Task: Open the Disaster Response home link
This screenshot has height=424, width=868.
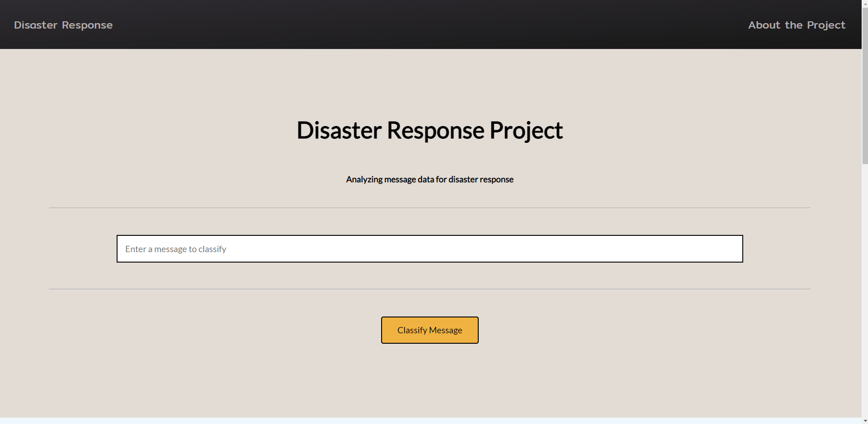Action: (x=63, y=25)
